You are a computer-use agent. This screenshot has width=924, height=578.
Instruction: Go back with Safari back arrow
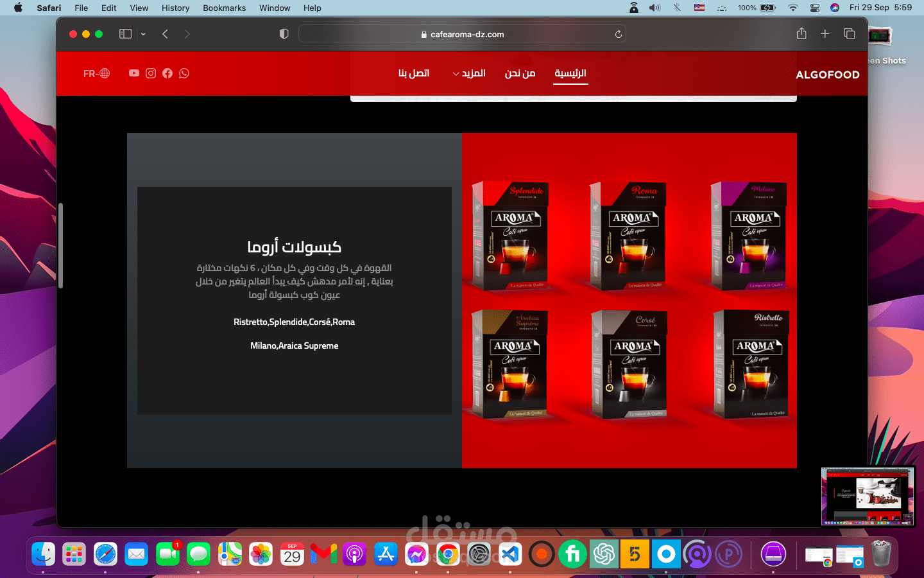[x=165, y=34]
